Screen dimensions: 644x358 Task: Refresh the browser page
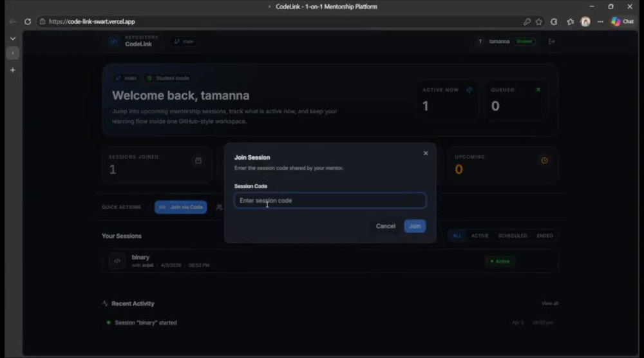(x=28, y=21)
